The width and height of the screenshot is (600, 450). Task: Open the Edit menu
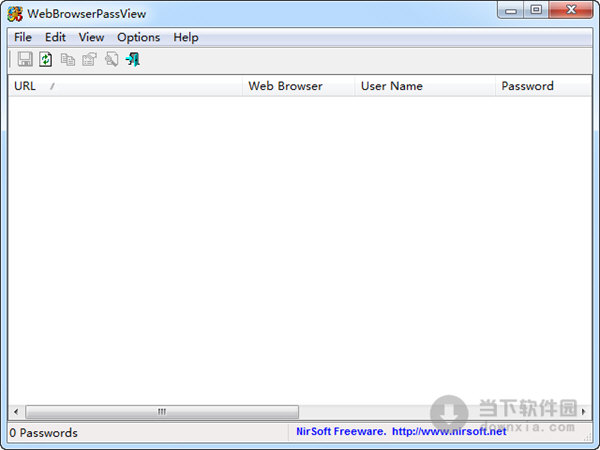pos(55,38)
